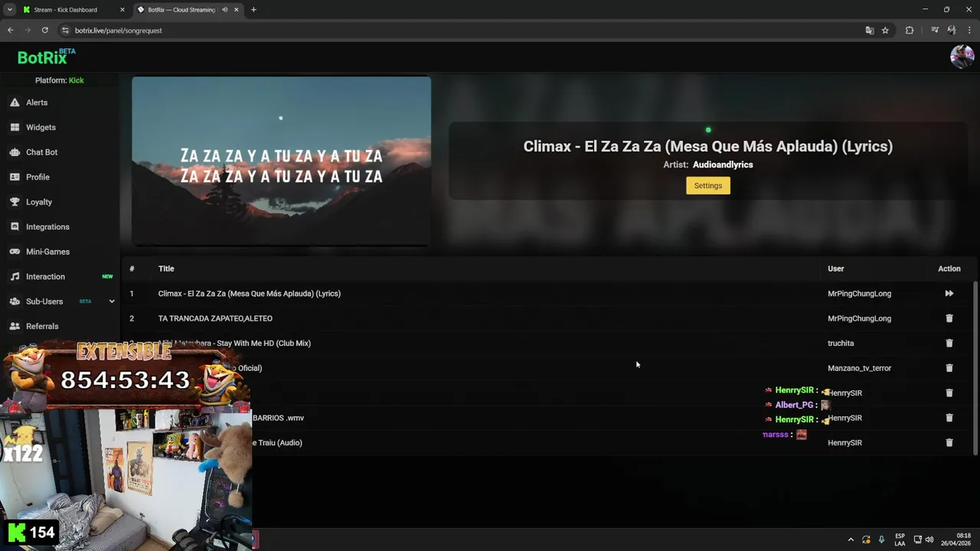The width and height of the screenshot is (980, 551).
Task: Click the song video thumbnail
Action: click(281, 161)
